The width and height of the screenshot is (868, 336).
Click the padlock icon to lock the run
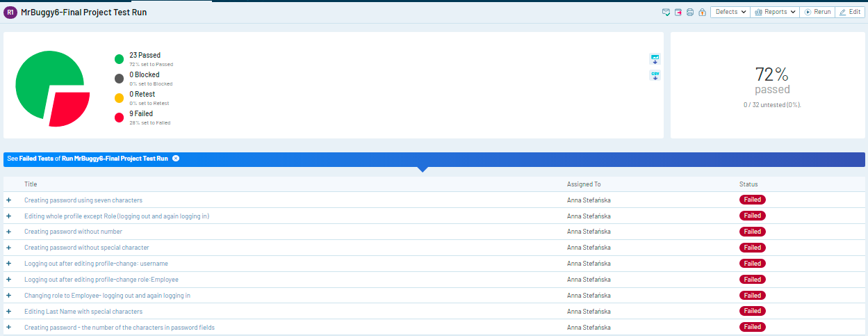point(702,12)
